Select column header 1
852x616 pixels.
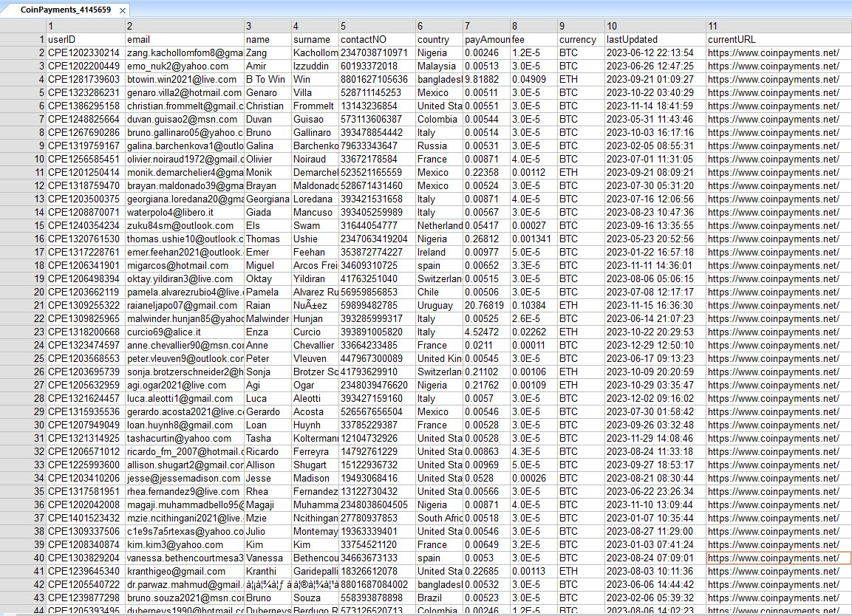pyautogui.click(x=85, y=26)
